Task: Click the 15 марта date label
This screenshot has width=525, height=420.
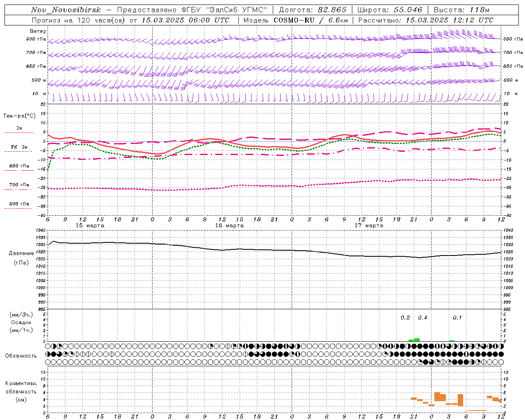Action: (x=90, y=226)
